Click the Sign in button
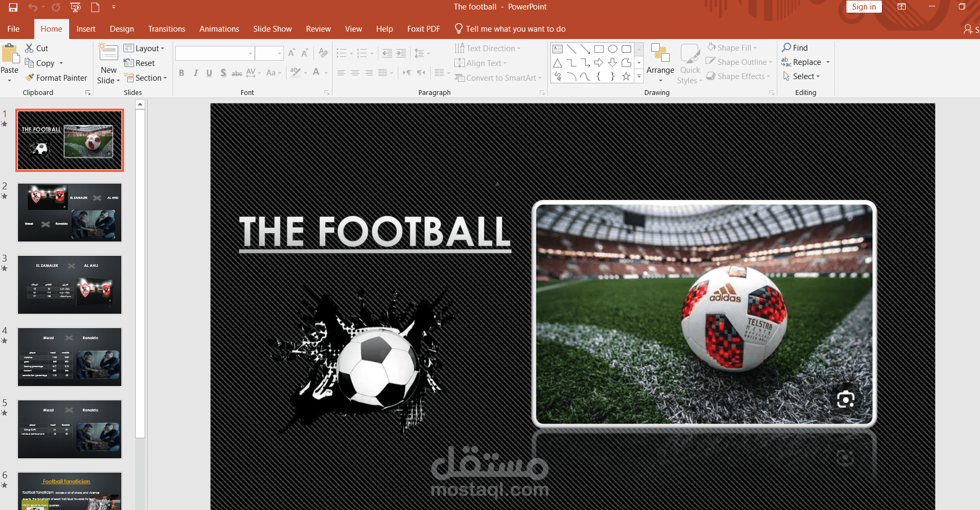This screenshot has height=510, width=980. point(864,7)
